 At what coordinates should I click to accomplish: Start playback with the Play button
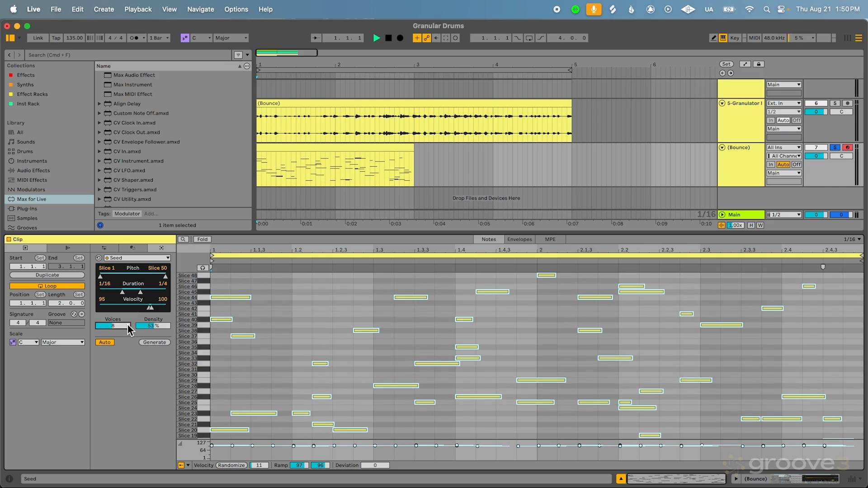376,38
